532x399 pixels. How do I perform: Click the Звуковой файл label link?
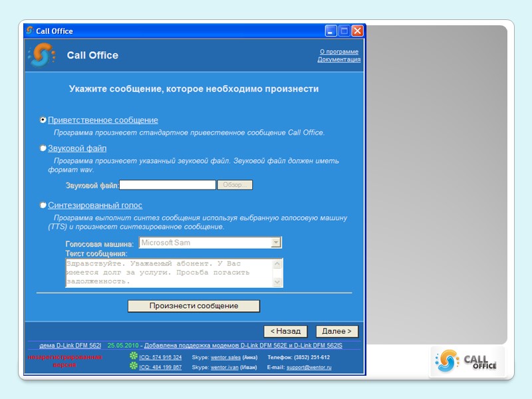tap(77, 148)
